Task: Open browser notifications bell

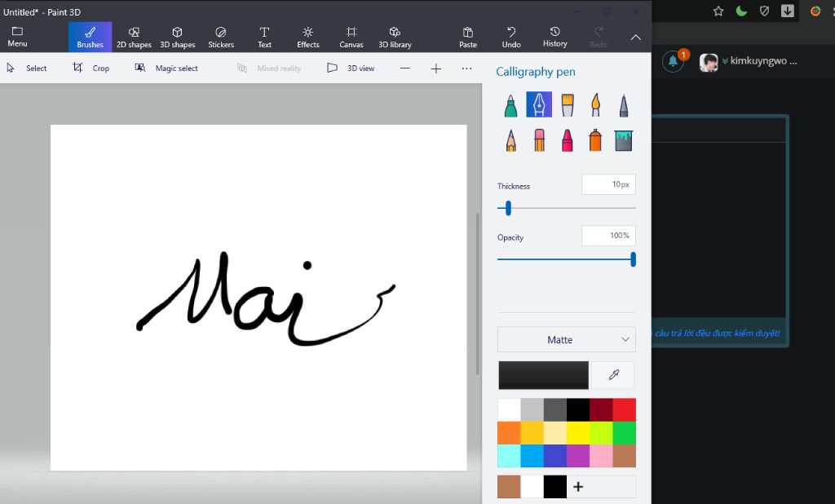Action: [x=673, y=62]
